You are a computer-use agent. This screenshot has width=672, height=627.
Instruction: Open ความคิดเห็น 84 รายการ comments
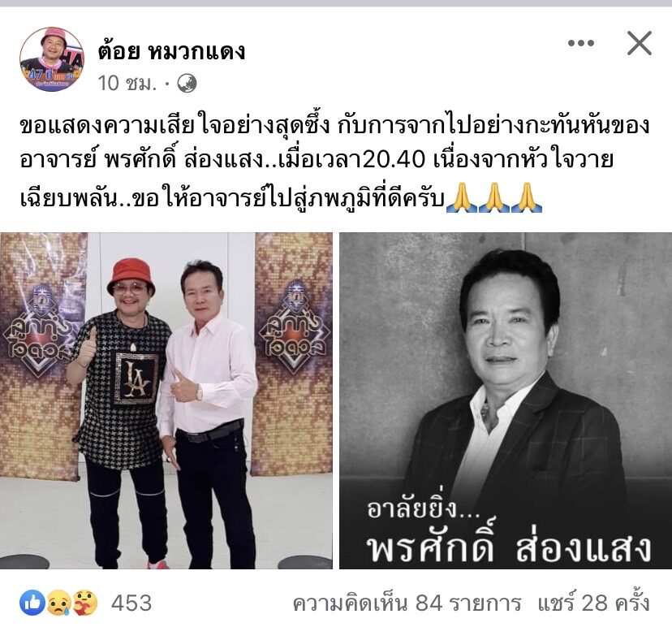[407, 603]
